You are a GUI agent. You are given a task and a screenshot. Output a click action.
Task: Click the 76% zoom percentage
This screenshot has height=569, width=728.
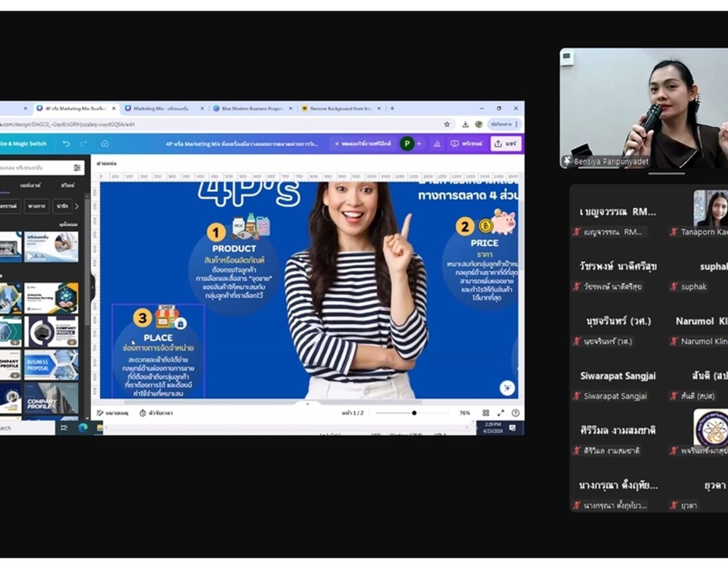tap(465, 413)
